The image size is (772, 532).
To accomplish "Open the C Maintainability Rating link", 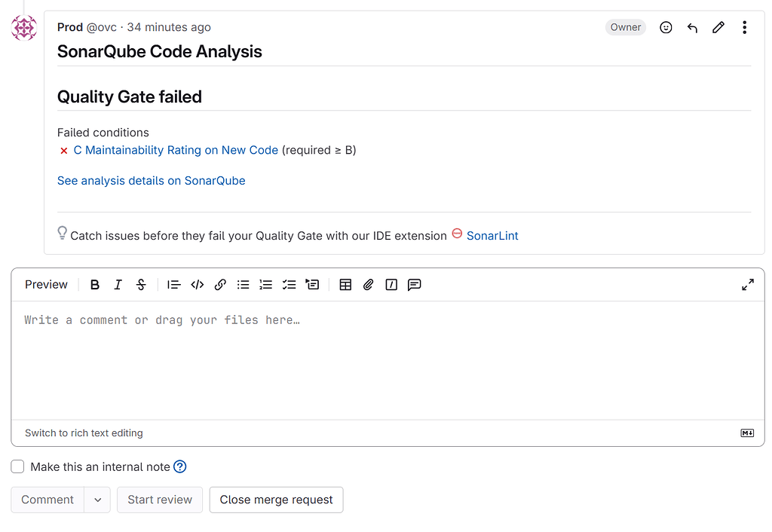I will point(175,150).
